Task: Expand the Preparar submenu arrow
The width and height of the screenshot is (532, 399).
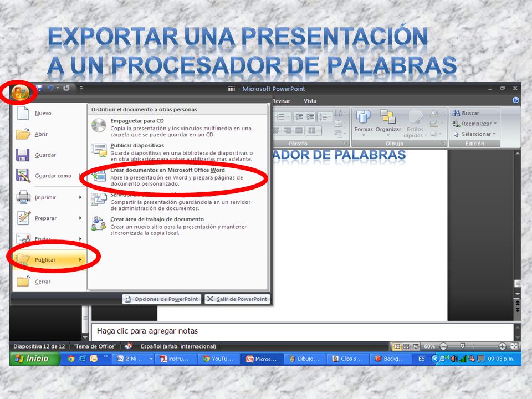Action: coord(80,218)
